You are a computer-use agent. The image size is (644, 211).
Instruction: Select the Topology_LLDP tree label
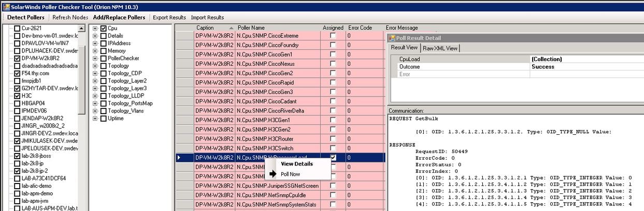126,96
